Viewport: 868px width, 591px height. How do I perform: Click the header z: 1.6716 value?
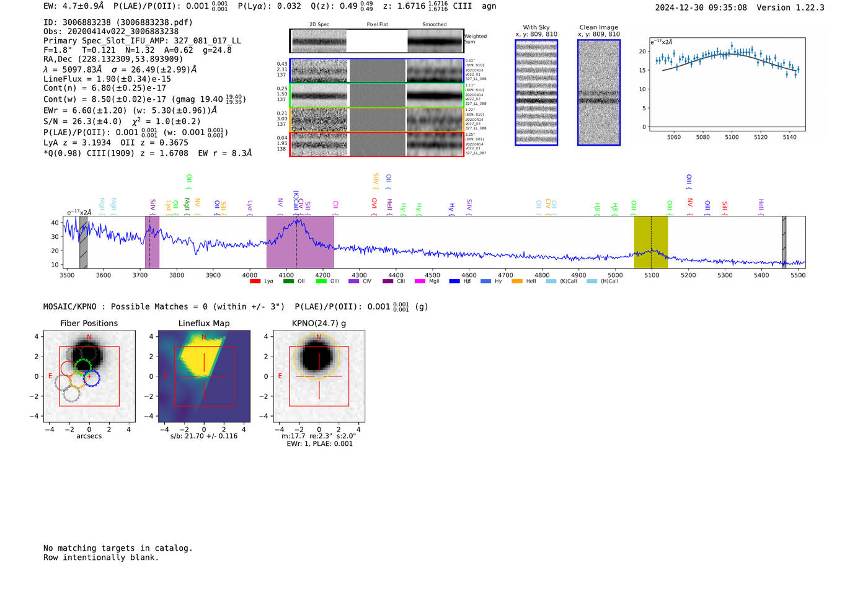click(415, 6)
